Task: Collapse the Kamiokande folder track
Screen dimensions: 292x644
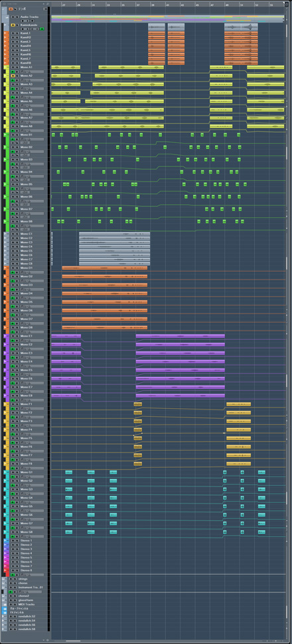Action: point(5,25)
